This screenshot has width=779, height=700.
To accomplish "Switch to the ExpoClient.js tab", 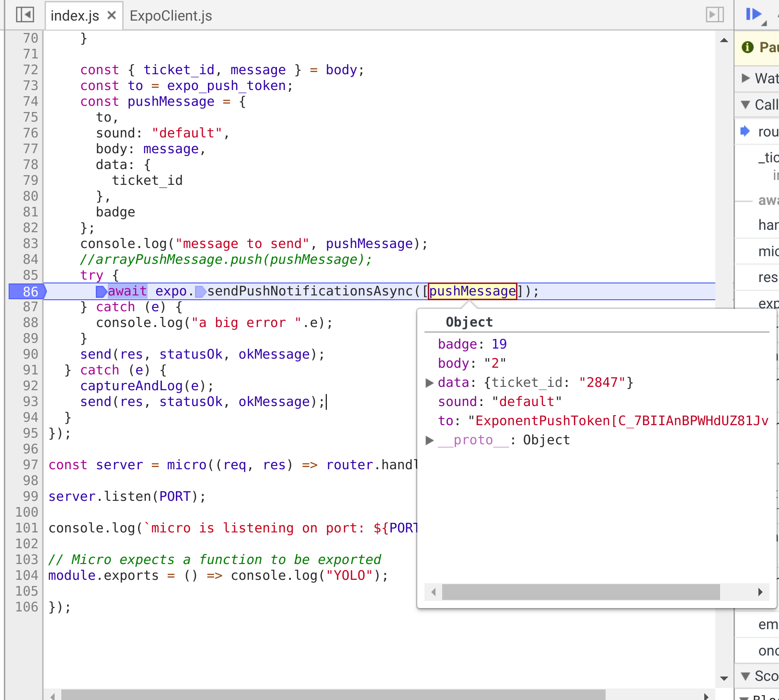I will click(x=171, y=16).
